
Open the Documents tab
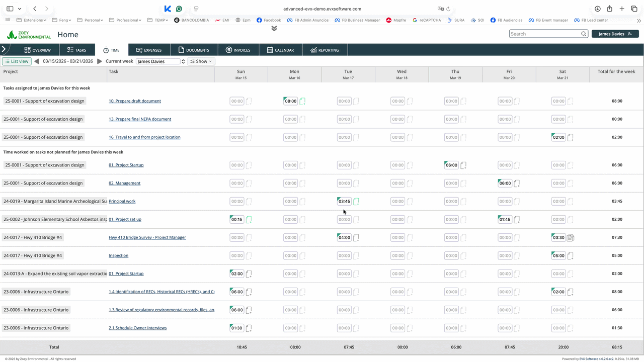pos(194,50)
